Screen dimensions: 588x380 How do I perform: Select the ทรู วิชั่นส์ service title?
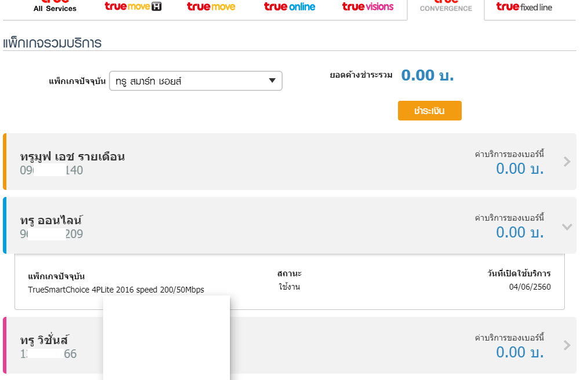[x=44, y=340]
